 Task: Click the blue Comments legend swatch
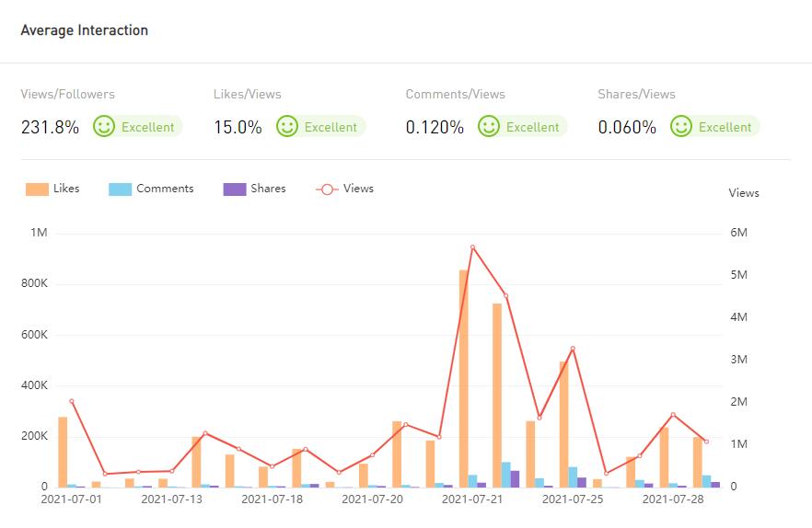120,189
